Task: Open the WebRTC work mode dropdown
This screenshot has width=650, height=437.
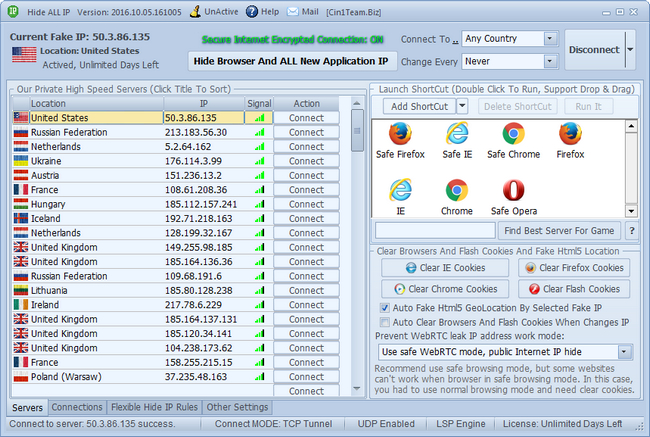Action: pos(624,352)
